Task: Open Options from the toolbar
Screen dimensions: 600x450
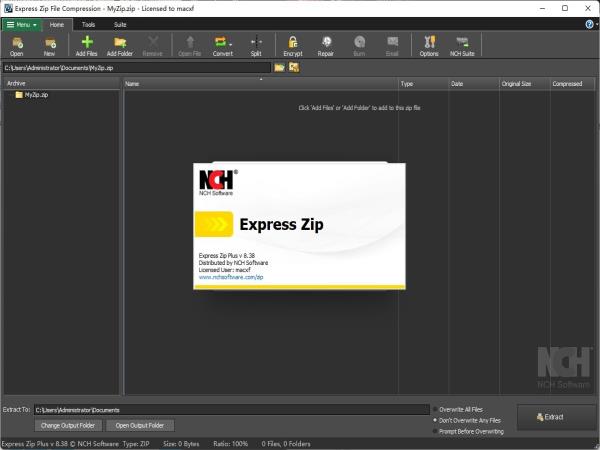Action: pyautogui.click(x=429, y=46)
